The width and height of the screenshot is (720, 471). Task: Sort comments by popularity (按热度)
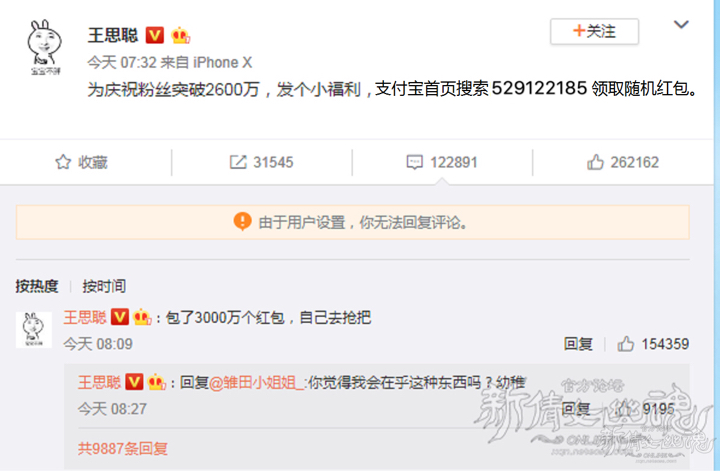click(37, 286)
